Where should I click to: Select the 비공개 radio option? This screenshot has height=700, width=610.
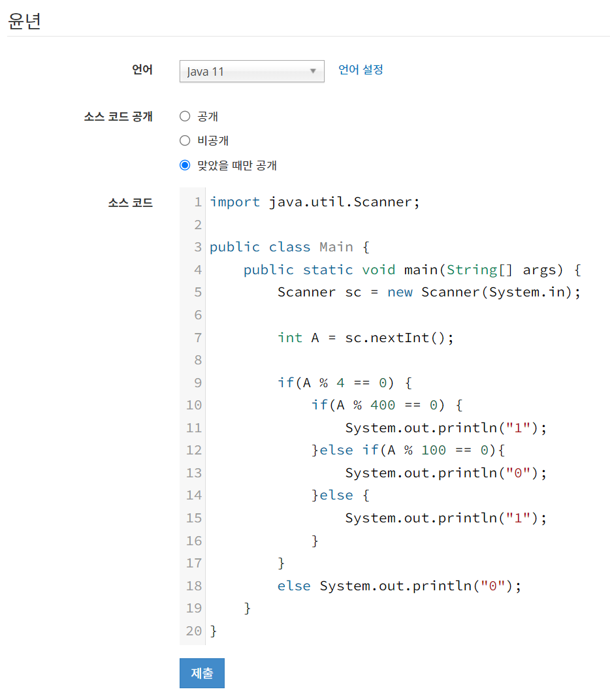pos(185,140)
